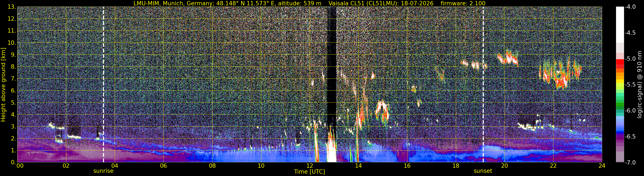Click the y-axis tick label '7.'
Image resolution: width=644 pixels, height=176 pixels.
pyautogui.click(x=13, y=79)
